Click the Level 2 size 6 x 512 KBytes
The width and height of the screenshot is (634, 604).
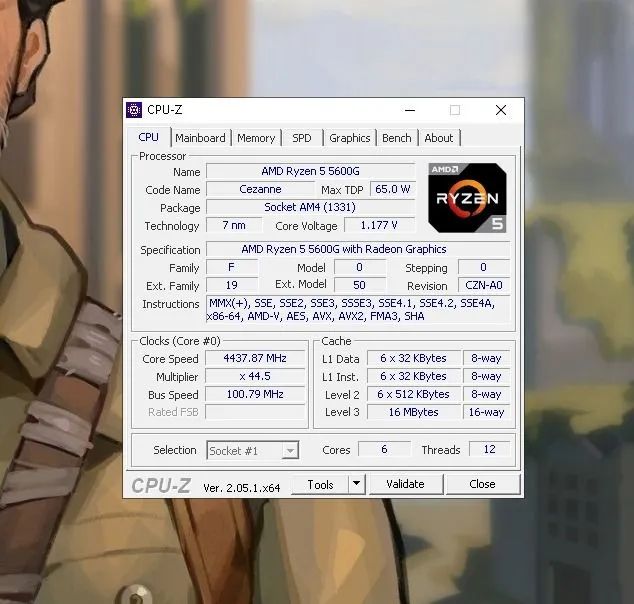point(414,394)
